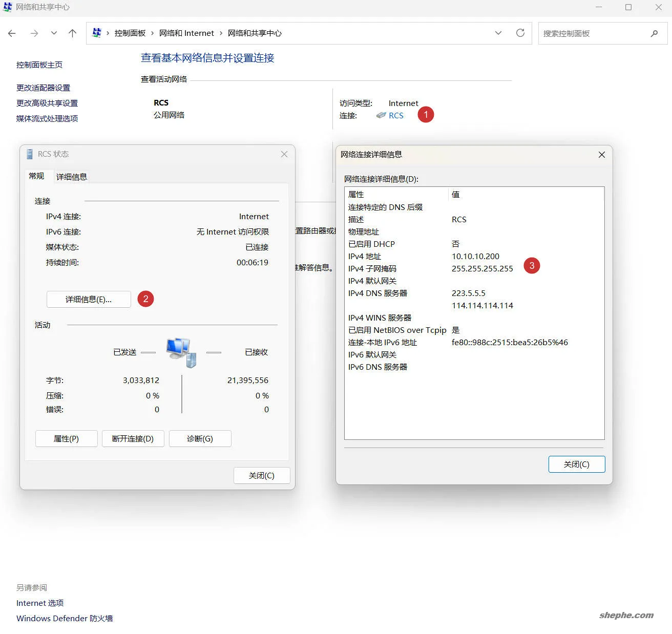The width and height of the screenshot is (672, 634).
Task: Go up one folder level
Action: pyautogui.click(x=72, y=33)
